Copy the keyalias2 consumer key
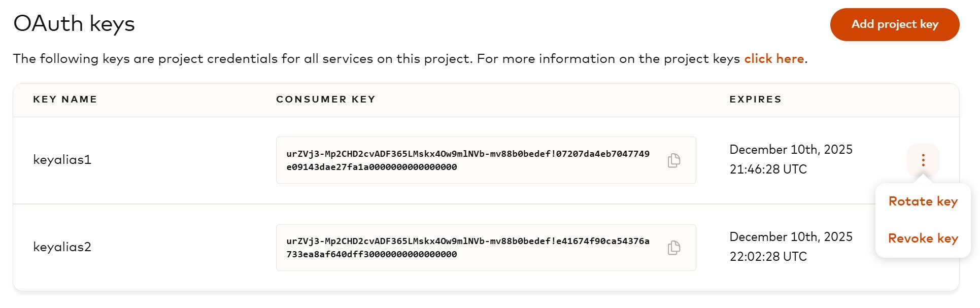 pyautogui.click(x=674, y=248)
